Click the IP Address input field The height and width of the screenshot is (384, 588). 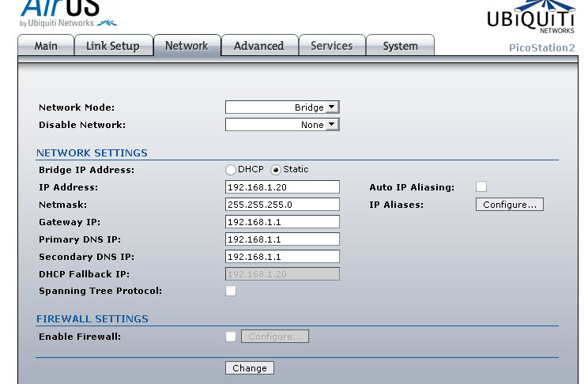282,187
